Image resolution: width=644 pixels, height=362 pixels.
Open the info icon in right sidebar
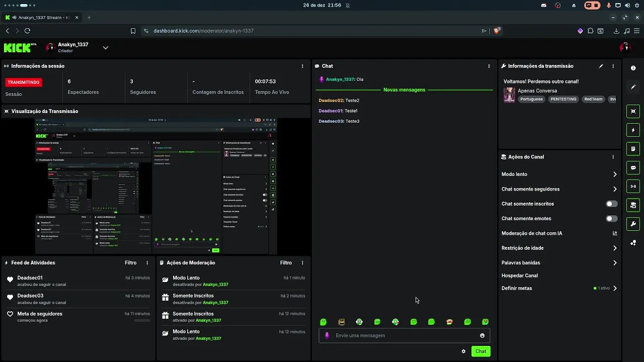pos(633,68)
